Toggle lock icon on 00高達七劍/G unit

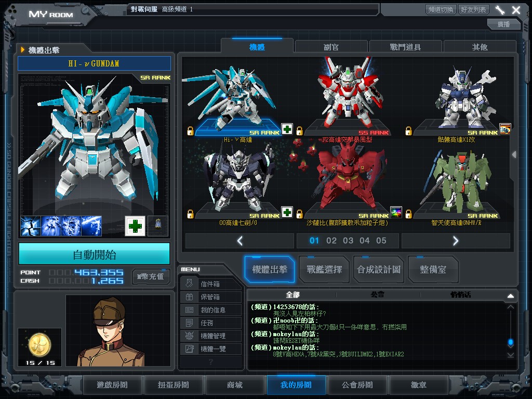point(190,214)
